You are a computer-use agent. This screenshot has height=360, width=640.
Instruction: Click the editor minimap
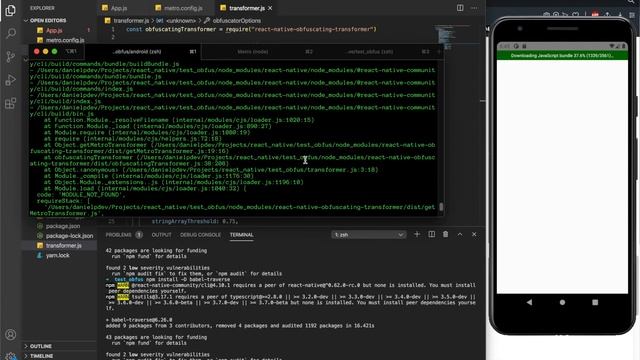pyautogui.click(x=448, y=36)
